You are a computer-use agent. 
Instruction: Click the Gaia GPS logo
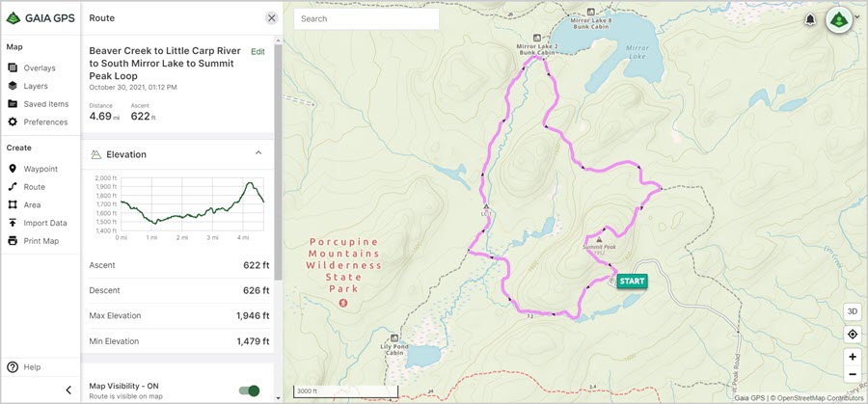click(x=41, y=17)
